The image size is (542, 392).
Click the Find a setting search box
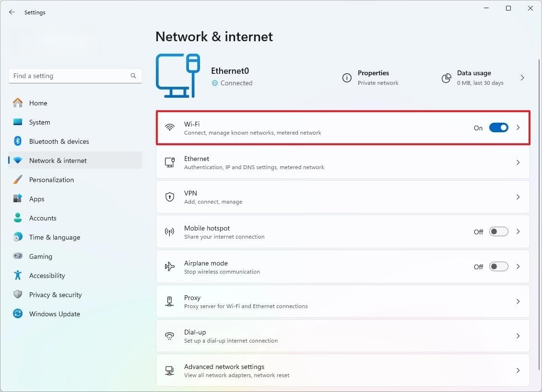[75, 76]
